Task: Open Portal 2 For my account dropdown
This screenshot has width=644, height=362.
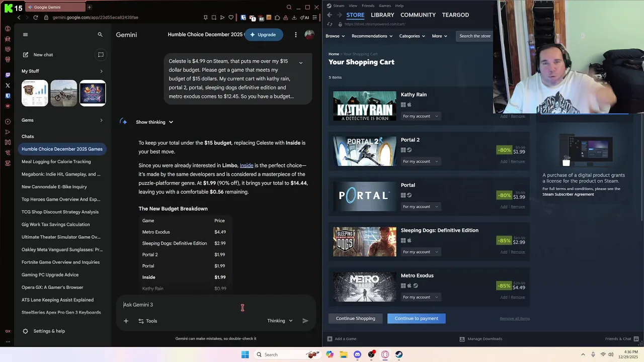Action: (421, 161)
